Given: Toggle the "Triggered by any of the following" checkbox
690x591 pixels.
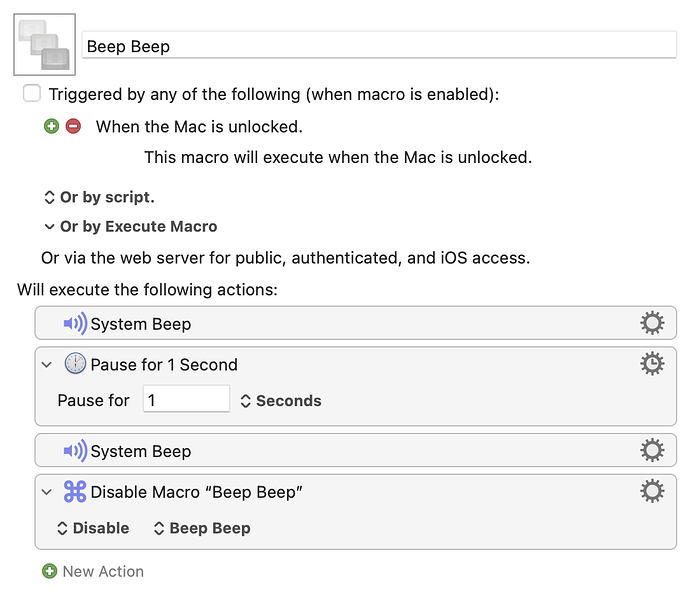Looking at the screenshot, I should (x=32, y=94).
